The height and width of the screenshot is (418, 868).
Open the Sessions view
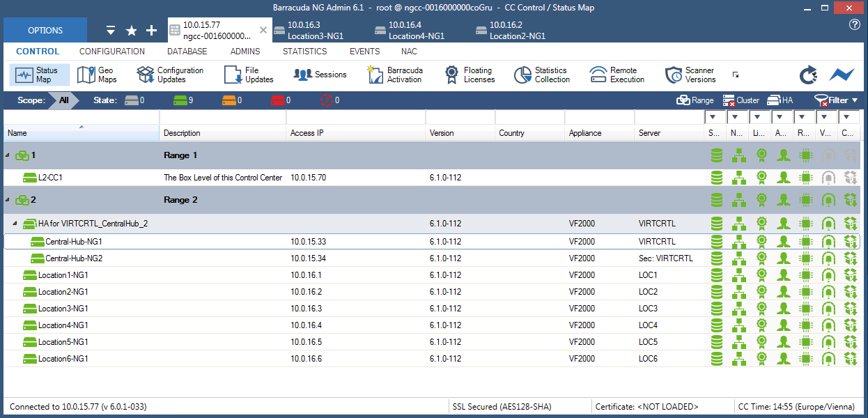point(320,75)
